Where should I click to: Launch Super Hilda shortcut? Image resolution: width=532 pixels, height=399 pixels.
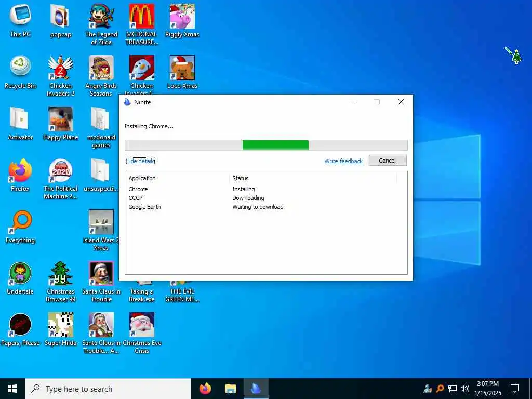[60, 330]
